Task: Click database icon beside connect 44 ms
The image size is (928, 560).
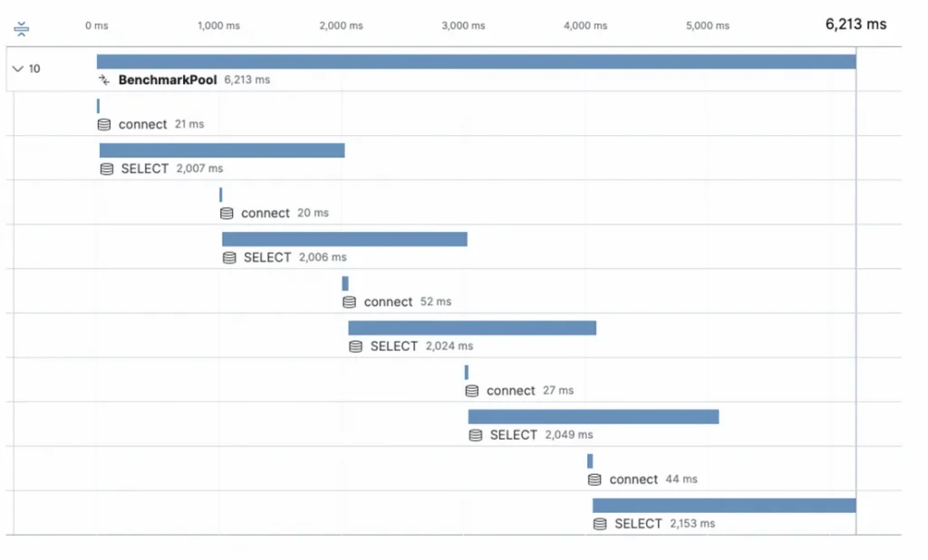Action: tap(594, 479)
